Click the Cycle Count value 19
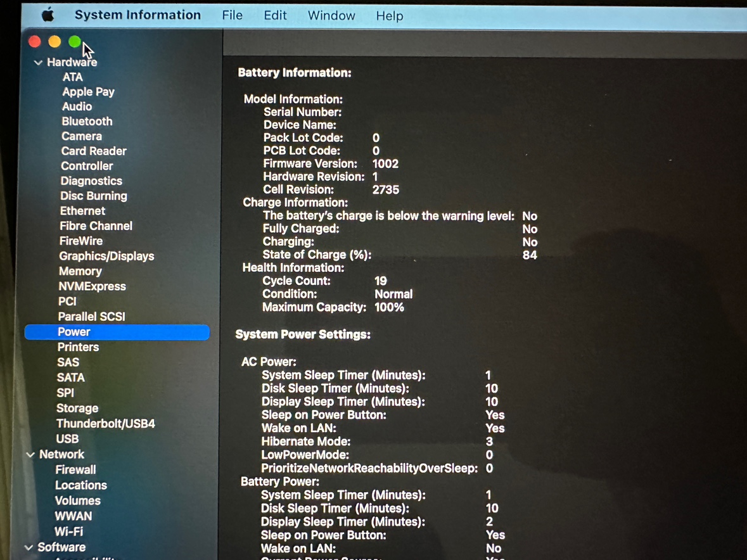Screen dimensions: 747x560 pos(381,281)
